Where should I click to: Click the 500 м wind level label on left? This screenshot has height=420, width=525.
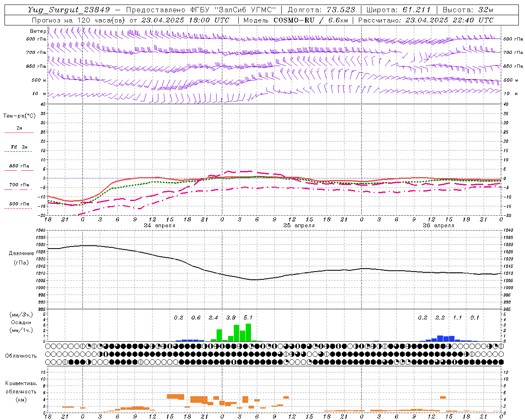tap(39, 80)
